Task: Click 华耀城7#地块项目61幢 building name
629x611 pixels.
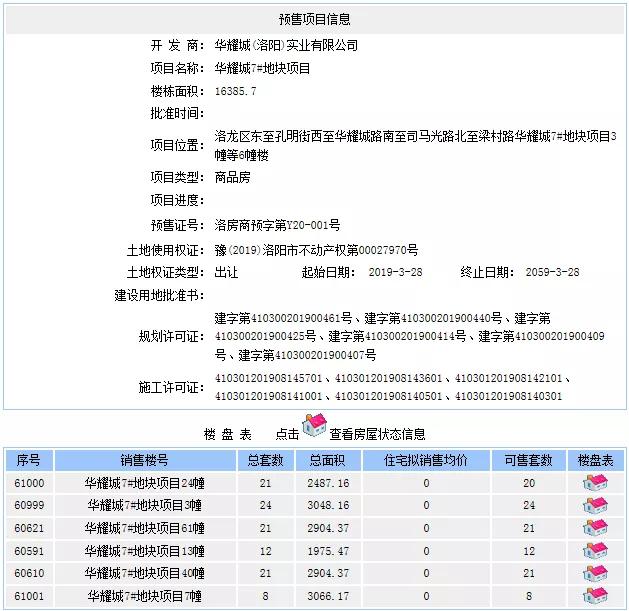Action: coord(144,528)
